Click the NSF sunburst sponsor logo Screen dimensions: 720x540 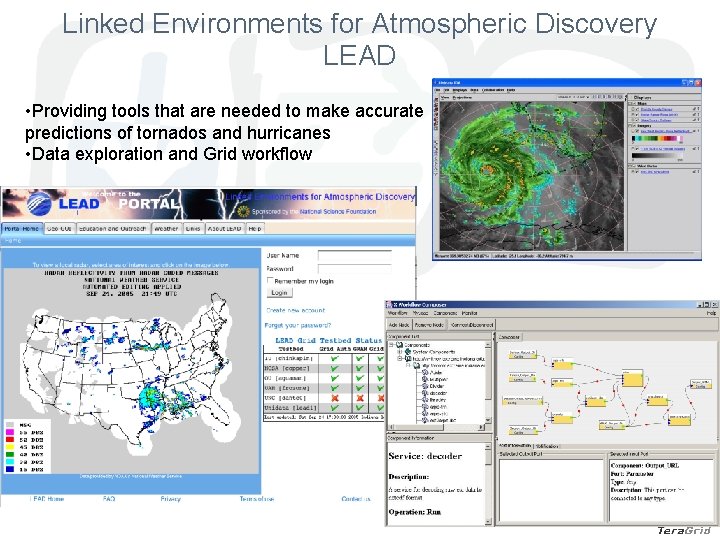[x=243, y=211]
